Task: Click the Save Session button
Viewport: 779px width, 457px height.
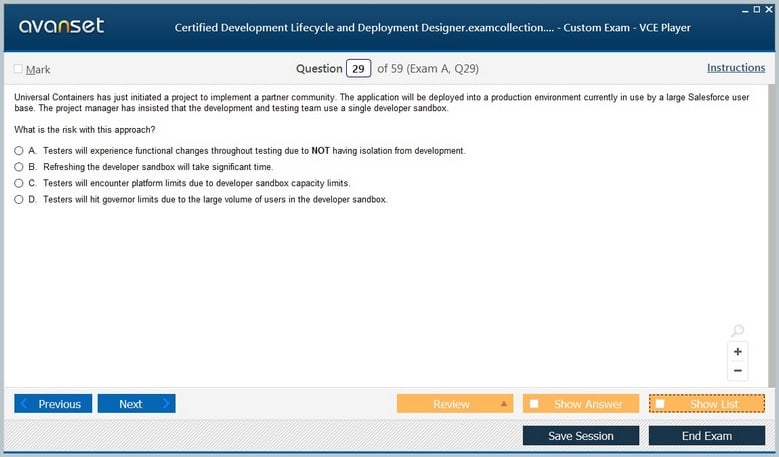Action: [581, 436]
